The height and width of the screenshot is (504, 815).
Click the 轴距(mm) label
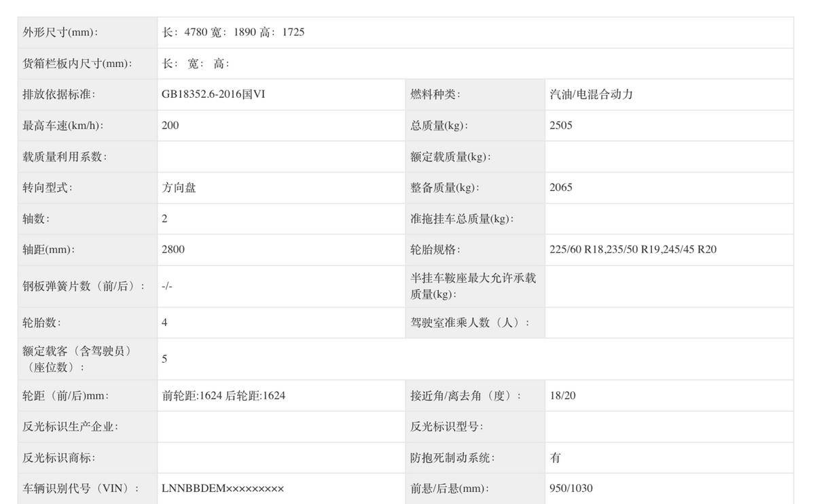49,250
